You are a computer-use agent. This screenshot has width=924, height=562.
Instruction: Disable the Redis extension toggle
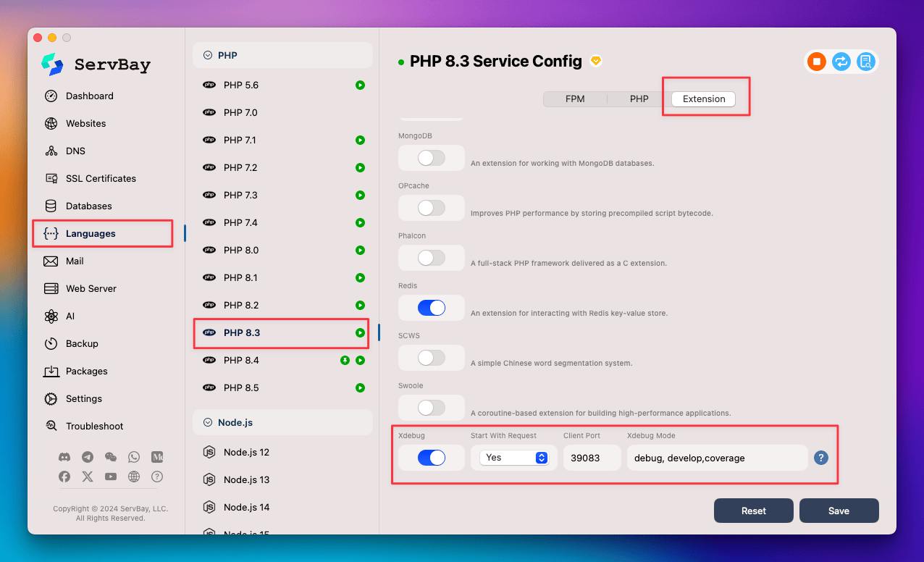[432, 308]
